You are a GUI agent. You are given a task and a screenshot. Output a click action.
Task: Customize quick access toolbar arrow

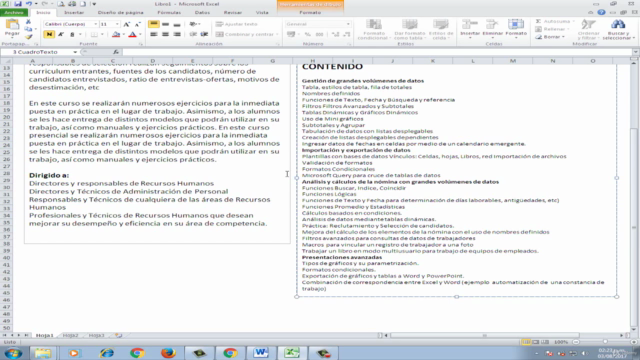click(94, 4)
